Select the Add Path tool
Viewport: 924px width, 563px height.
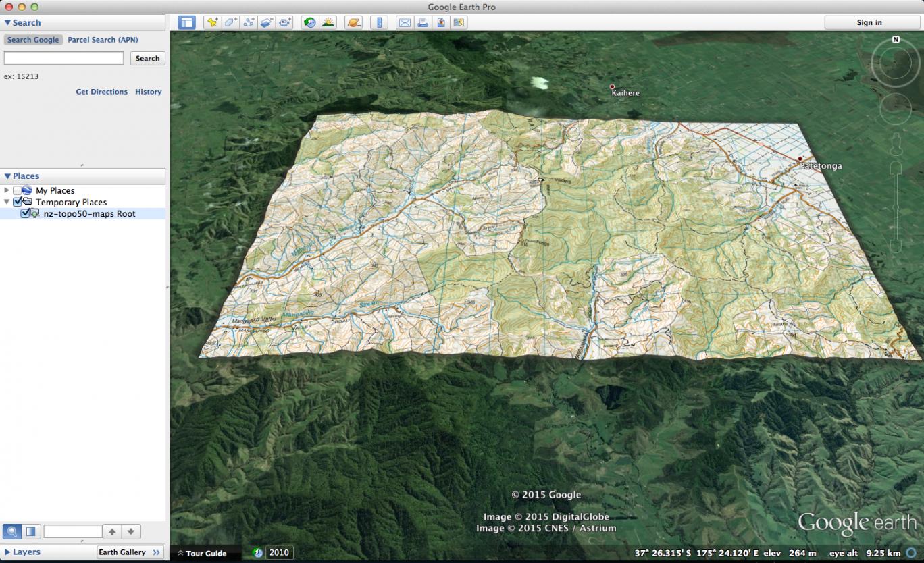249,22
